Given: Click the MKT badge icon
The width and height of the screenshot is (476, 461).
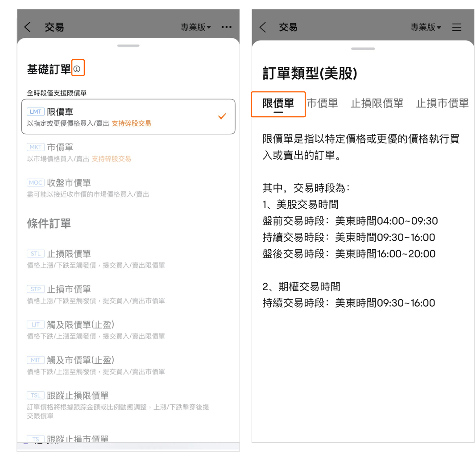Looking at the screenshot, I should click(36, 147).
